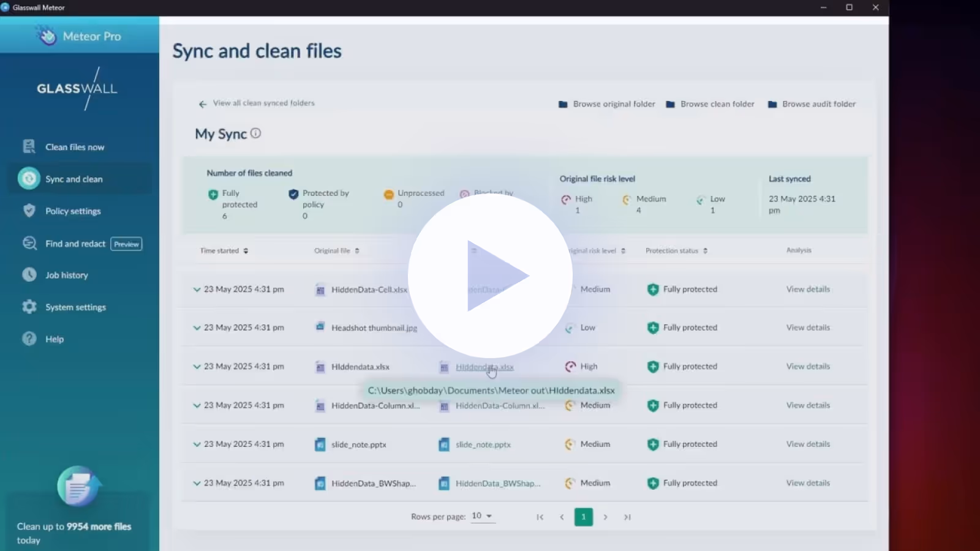
Task: Click Unprocessed summary icon
Action: pos(388,195)
